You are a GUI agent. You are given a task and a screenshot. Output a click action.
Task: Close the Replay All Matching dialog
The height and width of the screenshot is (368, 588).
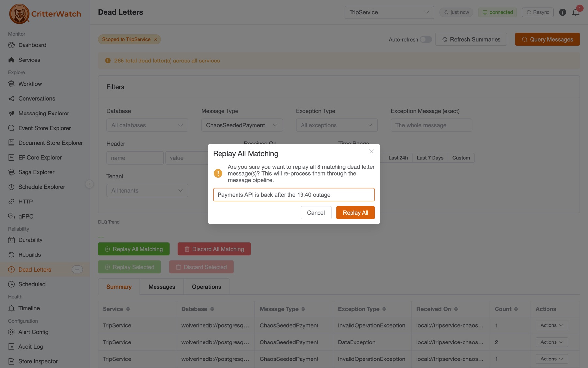click(371, 151)
